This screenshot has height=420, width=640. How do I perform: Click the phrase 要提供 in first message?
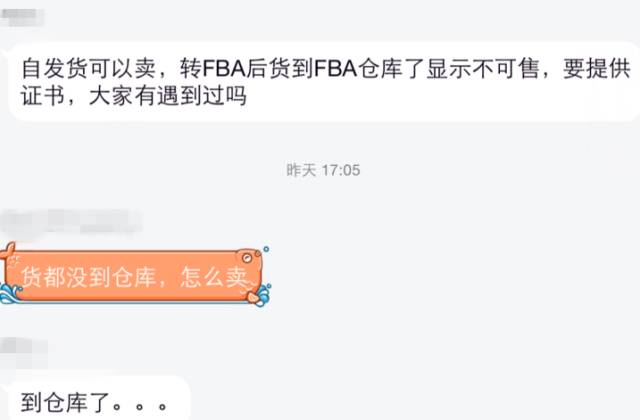pyautogui.click(x=596, y=68)
